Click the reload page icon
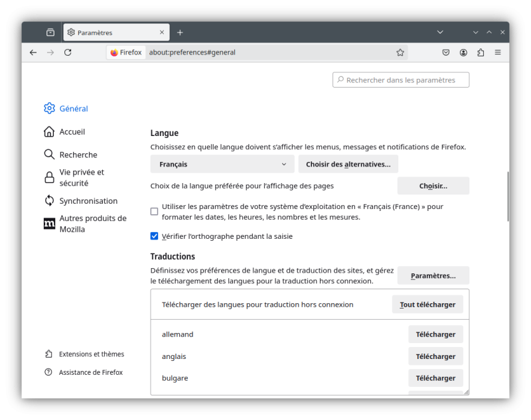 pos(68,52)
